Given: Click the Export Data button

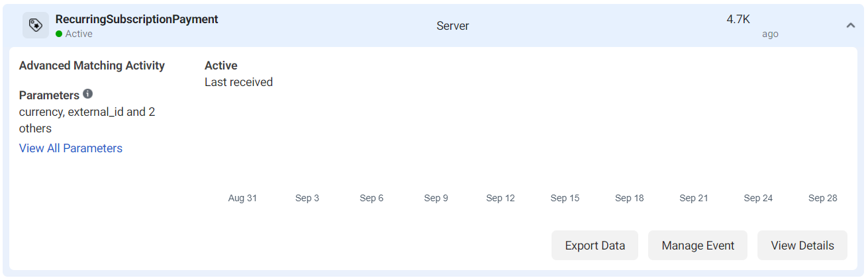Looking at the screenshot, I should 595,246.
